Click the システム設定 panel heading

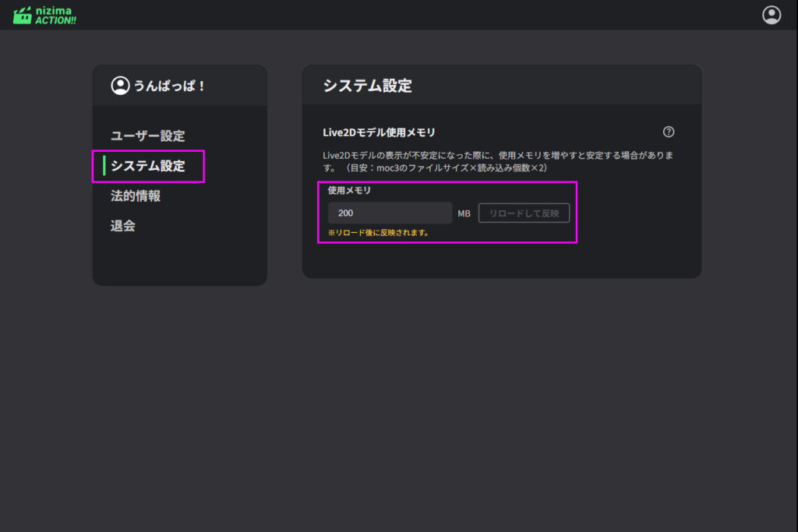tap(367, 86)
